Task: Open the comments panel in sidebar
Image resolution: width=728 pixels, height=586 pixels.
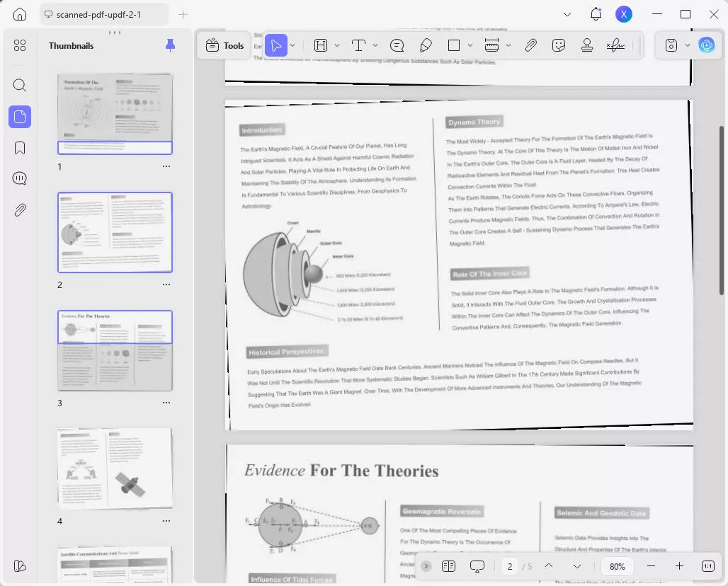Action: pyautogui.click(x=20, y=178)
